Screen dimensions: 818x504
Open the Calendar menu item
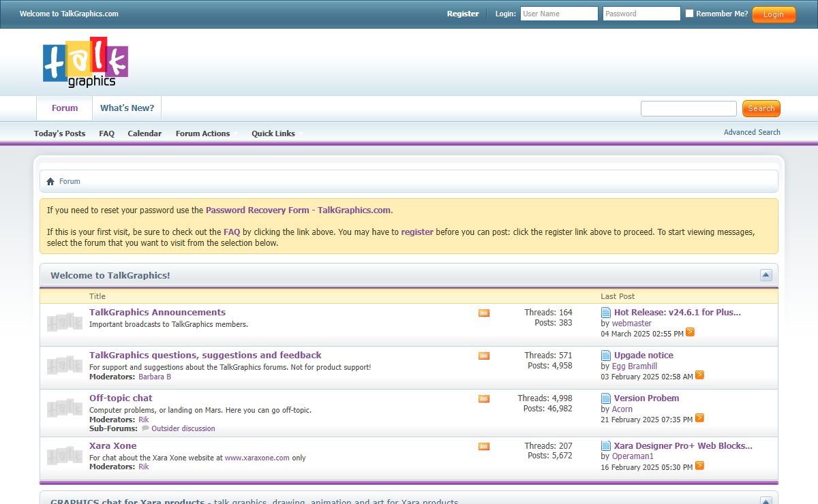145,133
